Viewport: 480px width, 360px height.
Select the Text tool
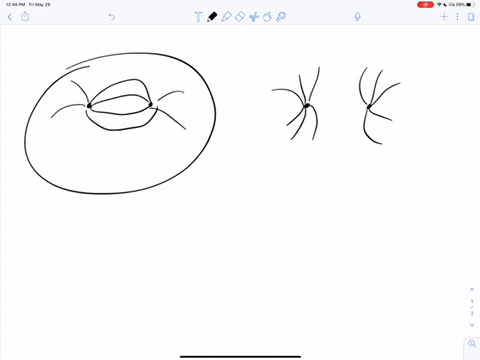coord(198,17)
